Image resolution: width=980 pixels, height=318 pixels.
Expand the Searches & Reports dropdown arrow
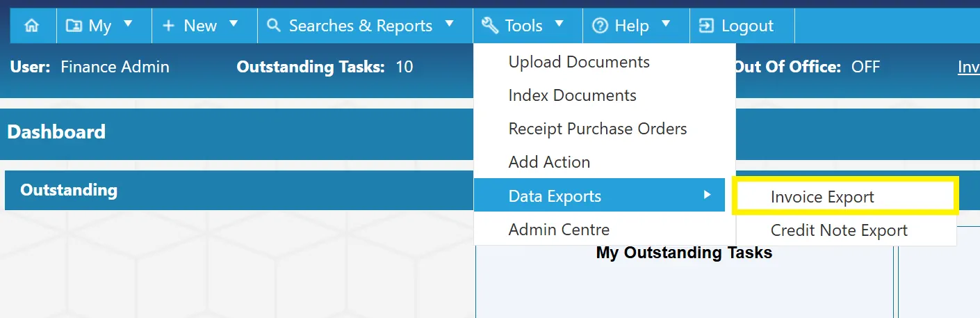pos(449,24)
